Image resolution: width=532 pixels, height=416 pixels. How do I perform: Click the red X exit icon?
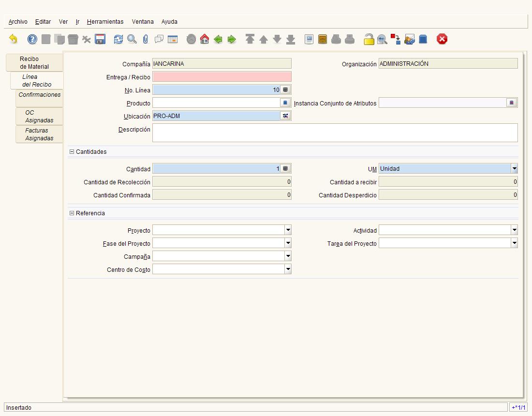(442, 39)
